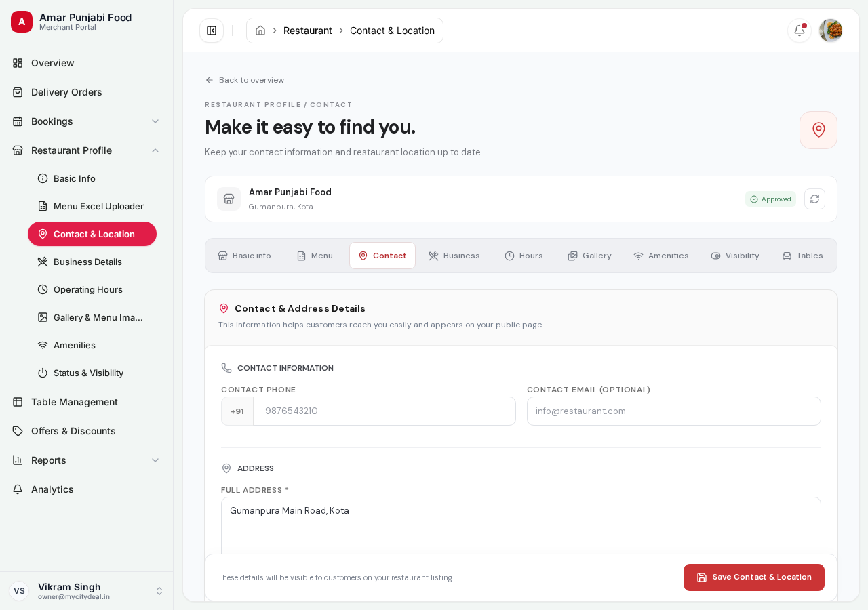Viewport: 868px width, 610px height.
Task: Switch to the Gallery tab
Action: coord(589,256)
